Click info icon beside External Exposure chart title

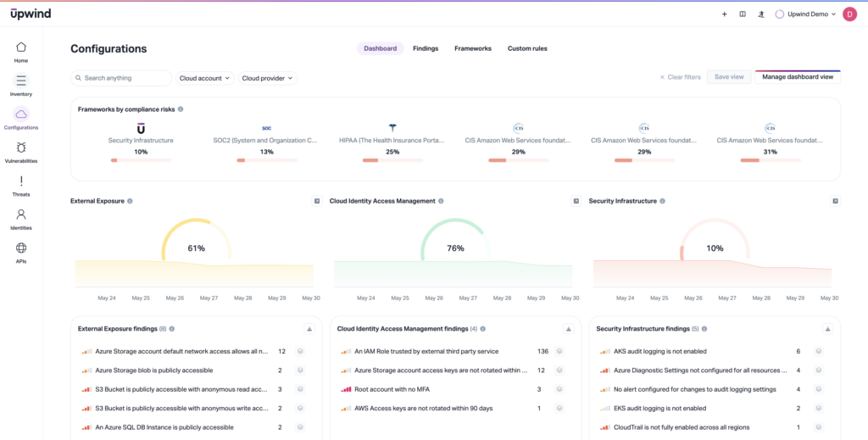point(130,202)
